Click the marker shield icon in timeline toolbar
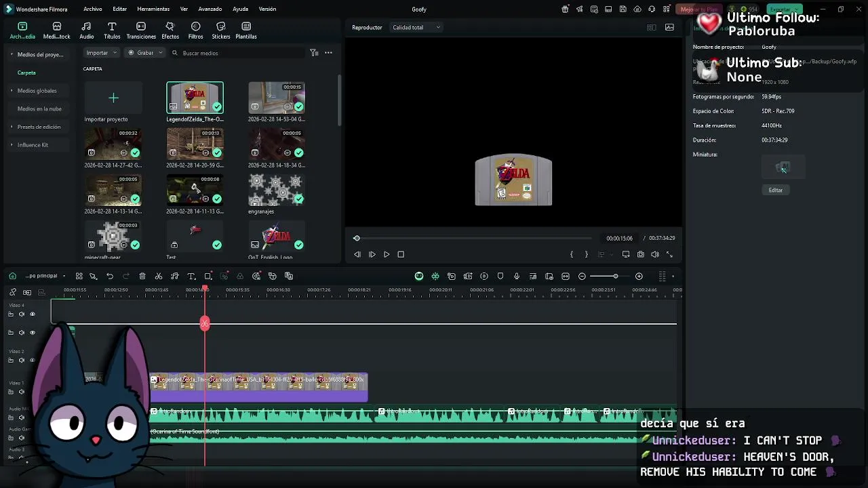 500,276
